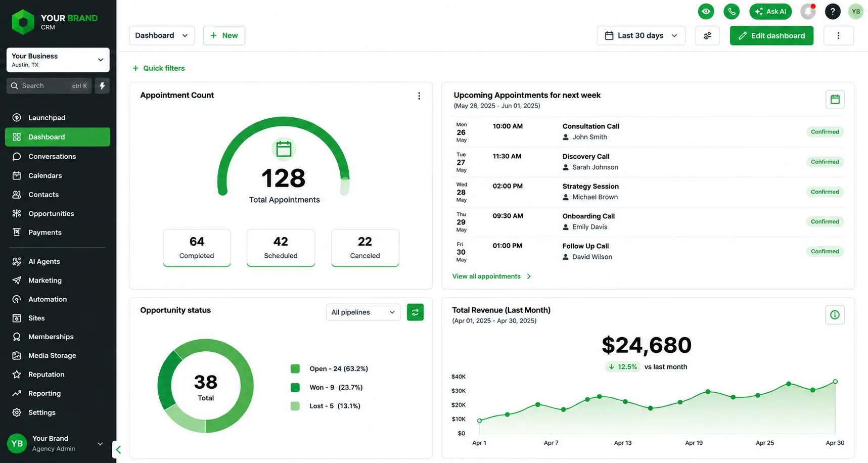This screenshot has width=868, height=463.
Task: Click the Open legend color swatch
Action: (295, 369)
